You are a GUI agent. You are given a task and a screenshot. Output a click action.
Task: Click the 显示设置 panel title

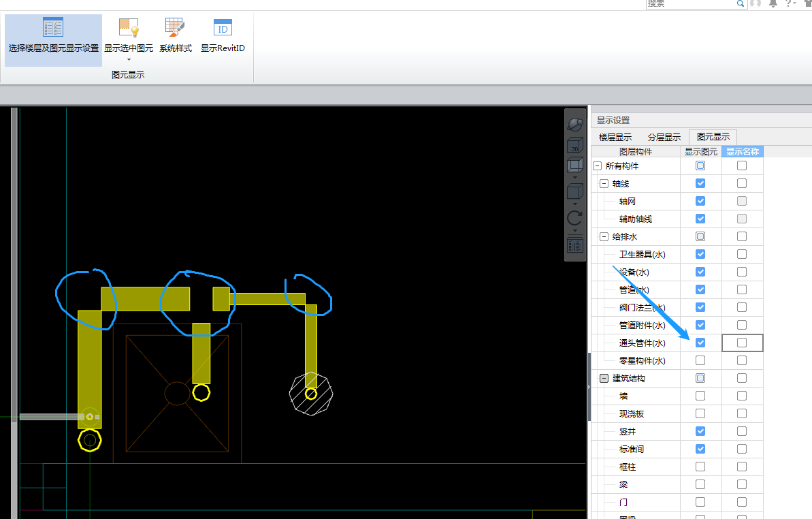pyautogui.click(x=613, y=120)
